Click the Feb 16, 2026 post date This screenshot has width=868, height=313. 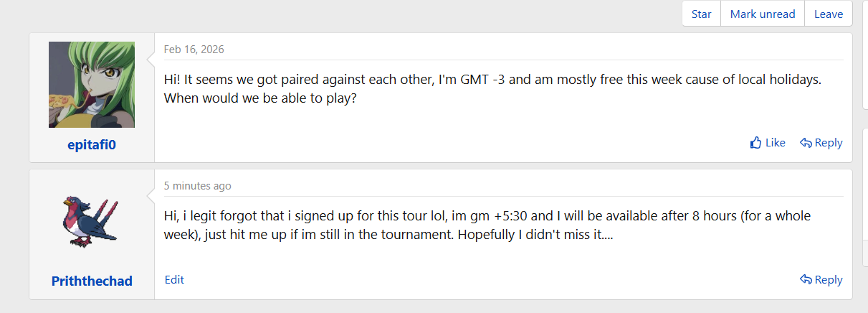point(194,50)
